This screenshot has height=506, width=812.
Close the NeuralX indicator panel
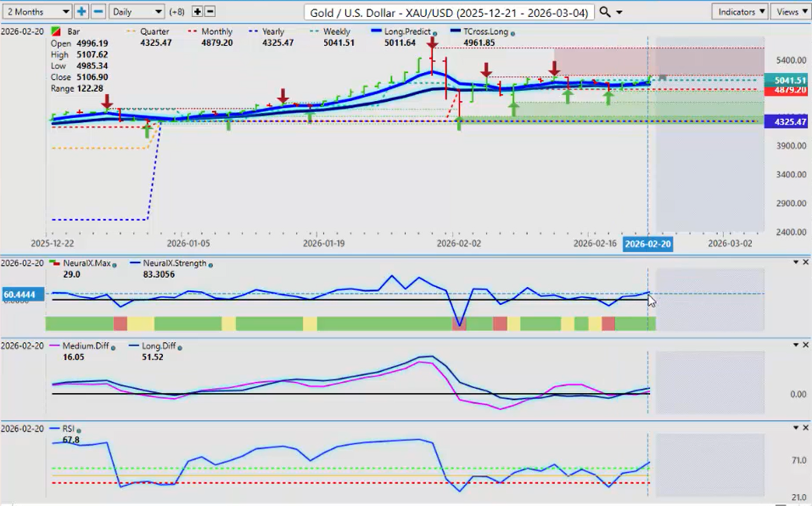click(x=805, y=262)
